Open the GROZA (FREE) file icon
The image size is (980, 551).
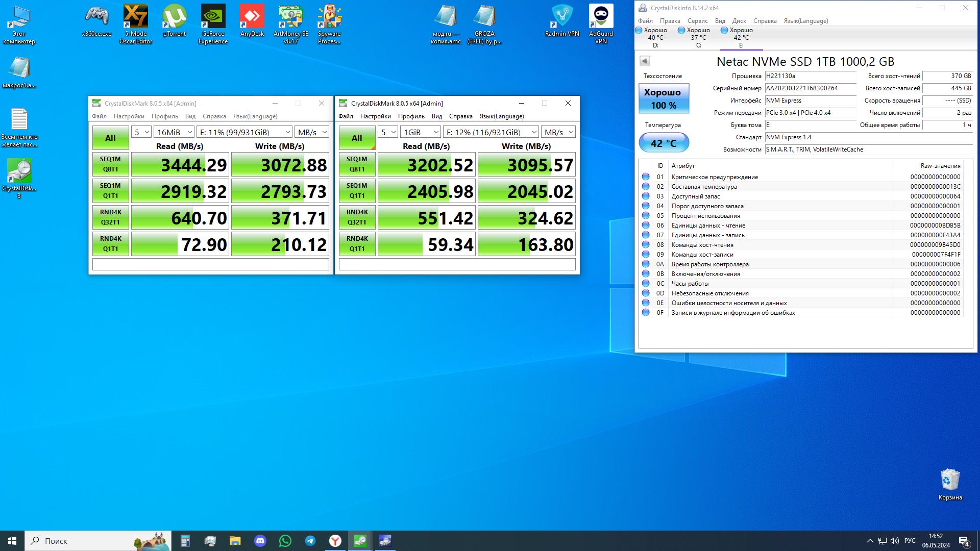pos(485,24)
